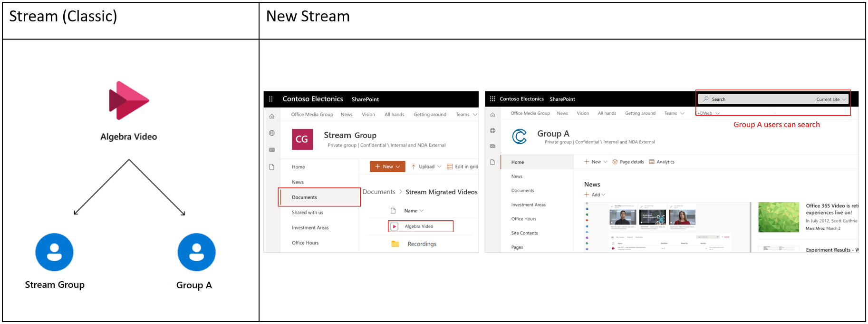Click the search magnifier icon
868x324 pixels.
(706, 99)
